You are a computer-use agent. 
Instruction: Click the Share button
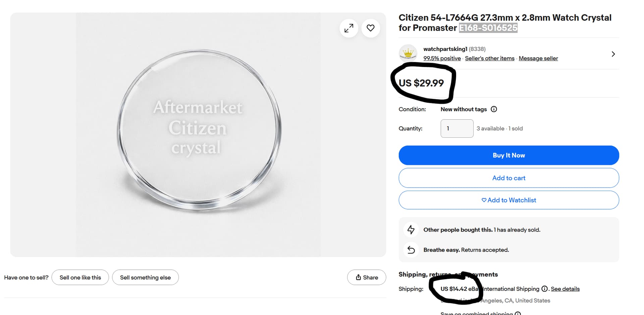[x=367, y=277]
